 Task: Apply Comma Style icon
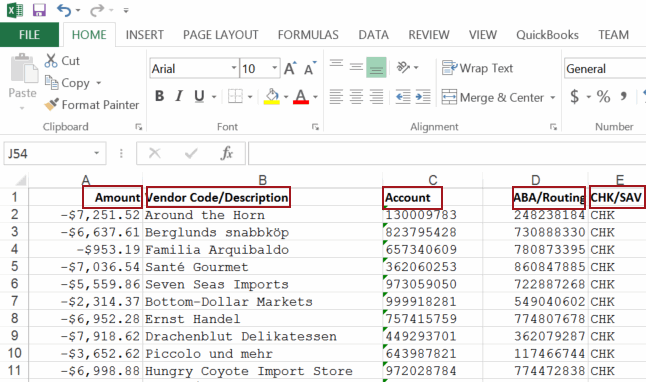(624, 96)
